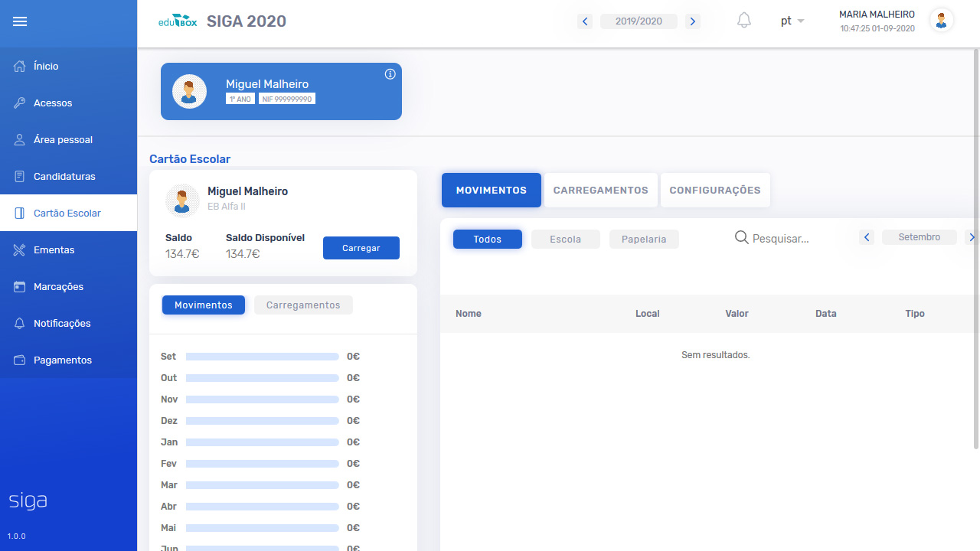The width and height of the screenshot is (980, 551).
Task: Click the user avatar in top right
Action: tap(941, 21)
